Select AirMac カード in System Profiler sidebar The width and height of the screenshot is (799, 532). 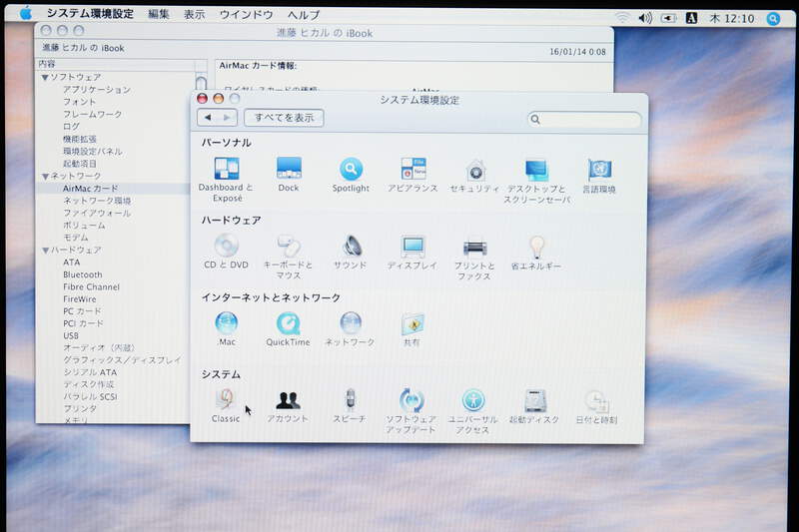click(x=90, y=189)
